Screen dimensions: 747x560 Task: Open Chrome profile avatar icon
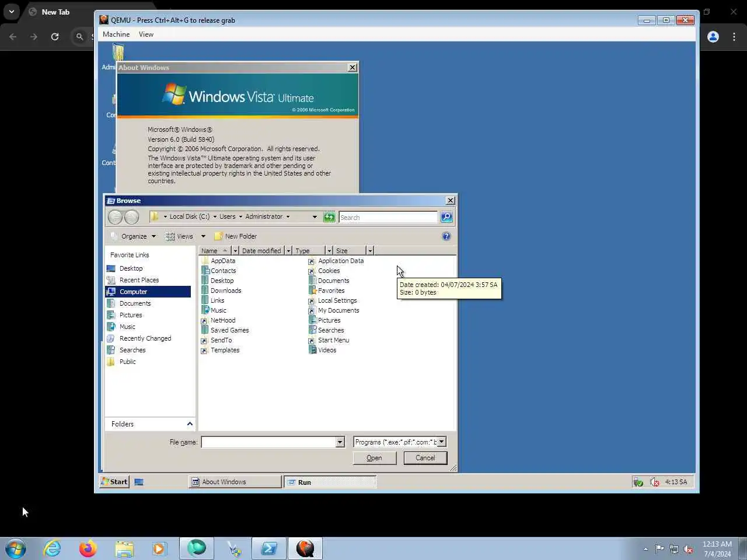click(x=713, y=37)
